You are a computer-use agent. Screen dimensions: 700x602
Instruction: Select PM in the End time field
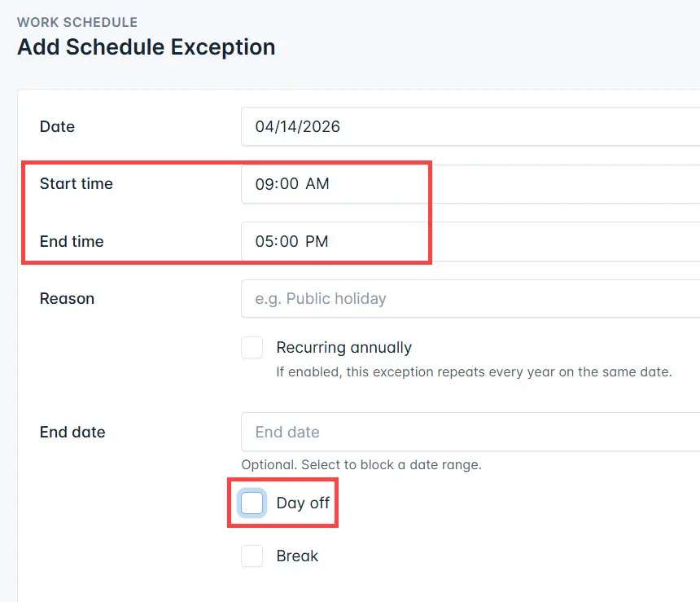(x=317, y=241)
